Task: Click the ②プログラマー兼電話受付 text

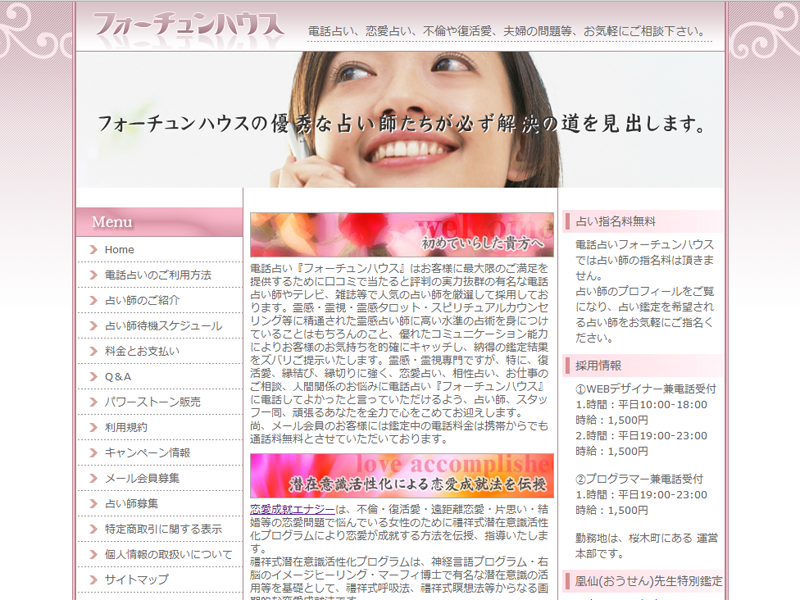Action: click(x=639, y=479)
